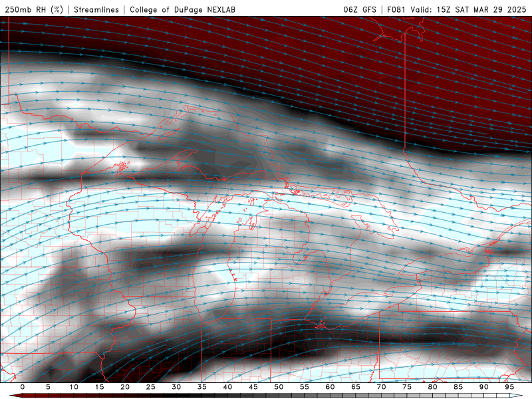Image resolution: width=532 pixels, height=399 pixels.
Task: Click the colorbar scale label "20"
Action: click(125, 387)
